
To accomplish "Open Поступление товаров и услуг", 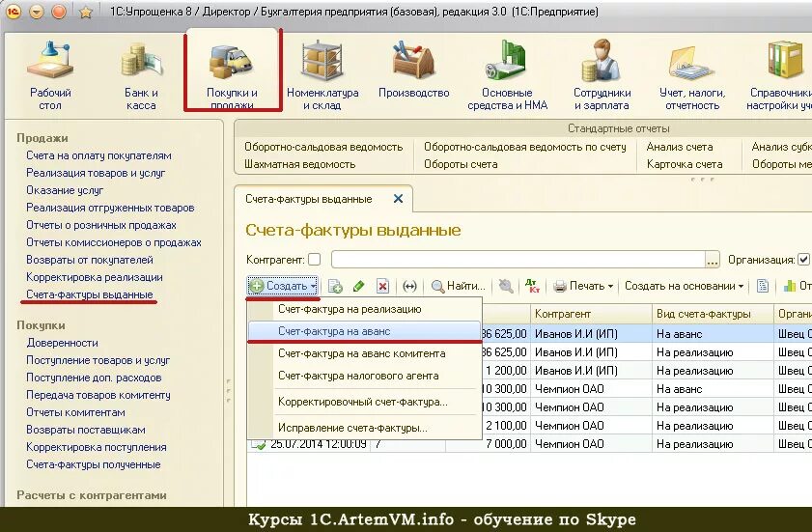I will pyautogui.click(x=98, y=360).
